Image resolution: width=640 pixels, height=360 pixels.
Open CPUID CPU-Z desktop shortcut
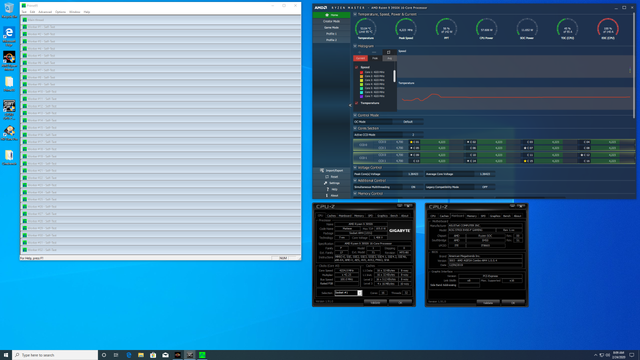click(9, 109)
